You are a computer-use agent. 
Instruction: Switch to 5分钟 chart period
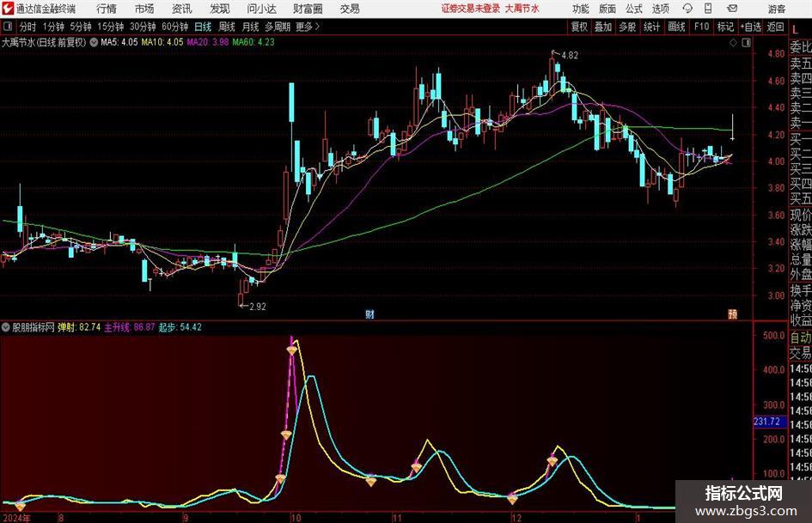[x=81, y=27]
